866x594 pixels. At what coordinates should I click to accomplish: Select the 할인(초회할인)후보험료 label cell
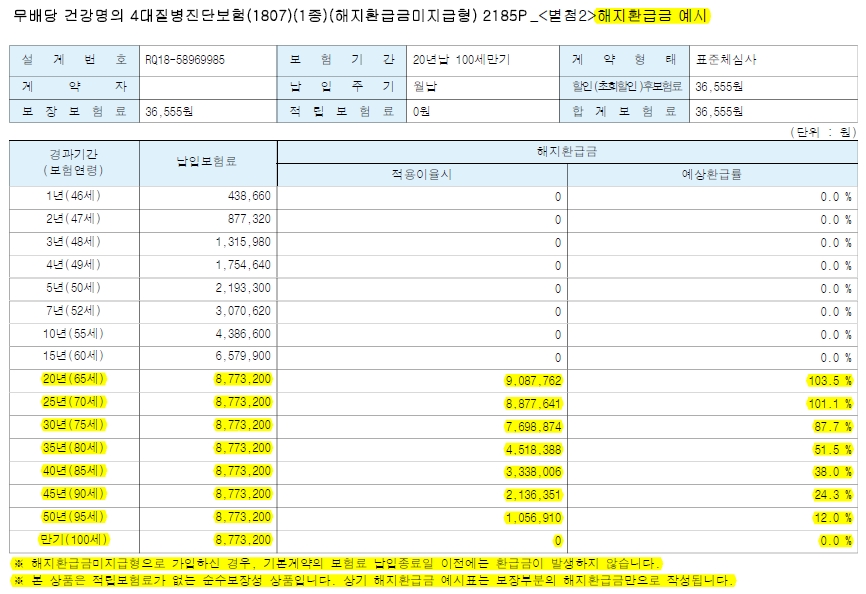(x=624, y=86)
